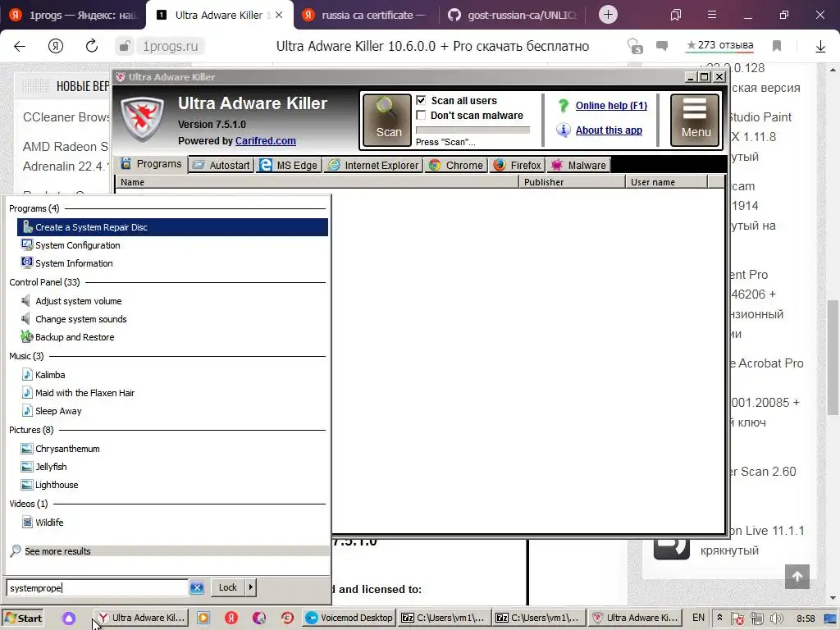Click the green question mark help icon

click(563, 106)
